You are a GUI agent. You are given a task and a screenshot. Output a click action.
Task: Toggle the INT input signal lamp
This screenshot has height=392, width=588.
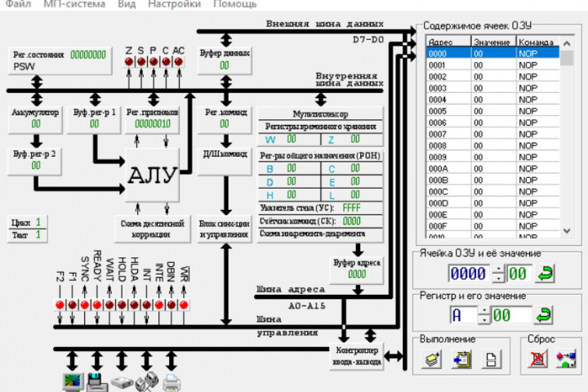(x=147, y=305)
